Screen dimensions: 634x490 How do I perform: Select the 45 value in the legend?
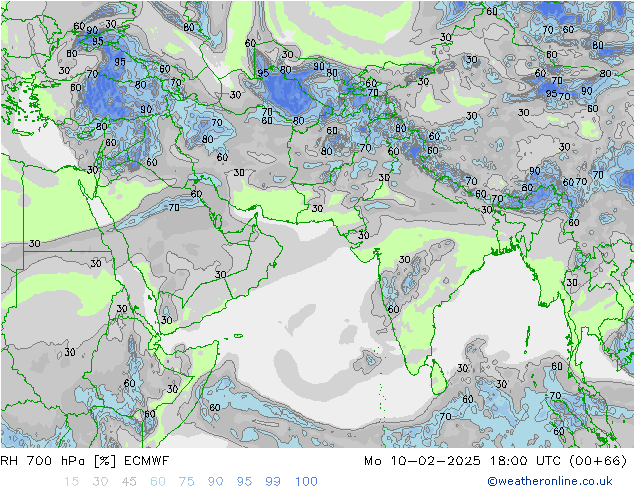pos(129,481)
